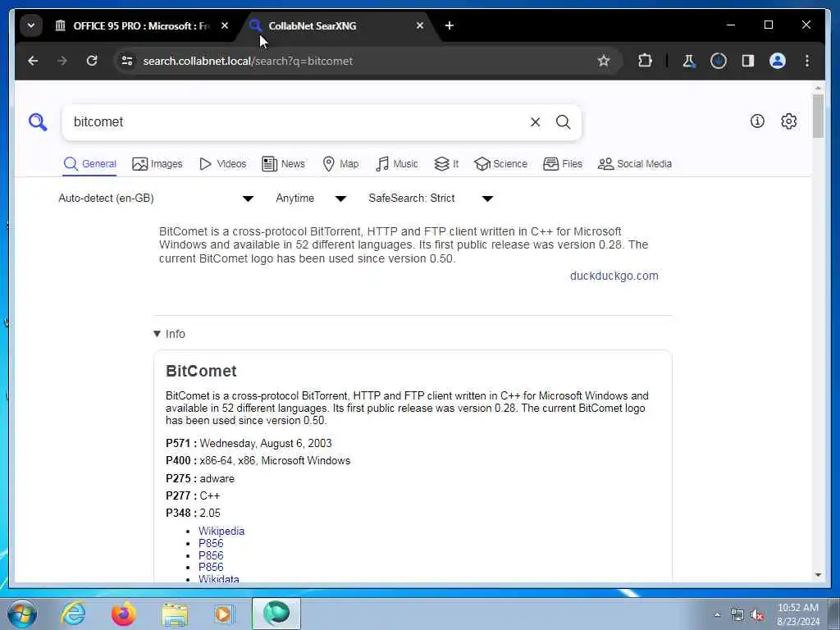This screenshot has width=840, height=630.
Task: Open the Auto-detect (en-GB) language dropdown
Action: coord(155,199)
